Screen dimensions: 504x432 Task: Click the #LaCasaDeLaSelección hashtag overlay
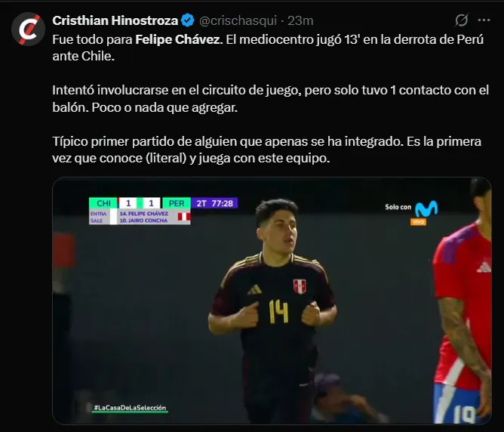point(130,408)
